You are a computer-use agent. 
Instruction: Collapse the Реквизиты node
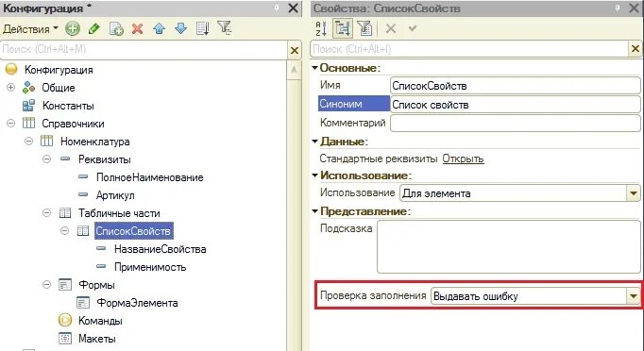[47, 159]
